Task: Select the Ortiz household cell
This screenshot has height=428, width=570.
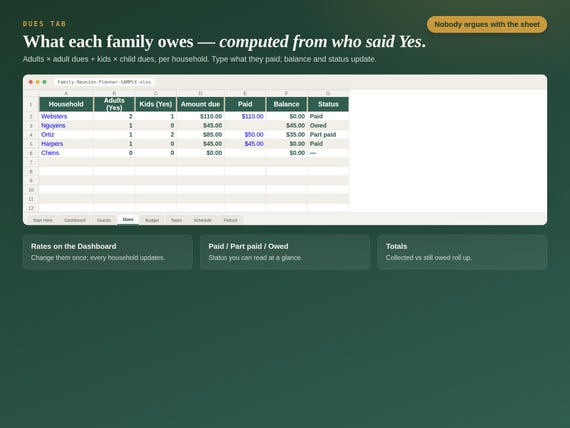Action: 66,135
